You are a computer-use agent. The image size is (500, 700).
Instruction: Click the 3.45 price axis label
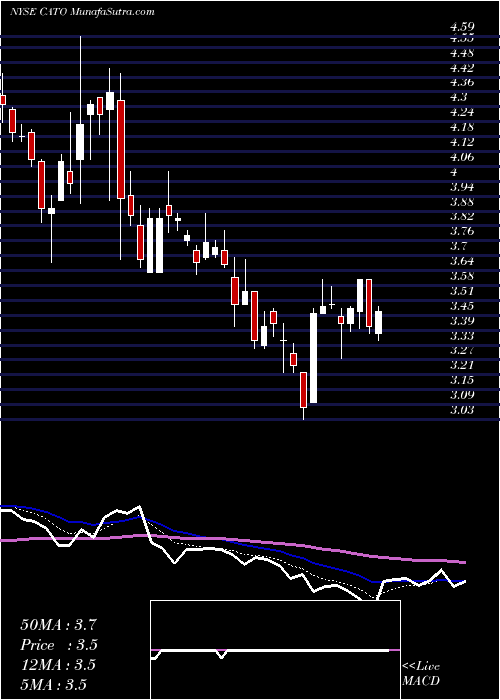[462, 305]
